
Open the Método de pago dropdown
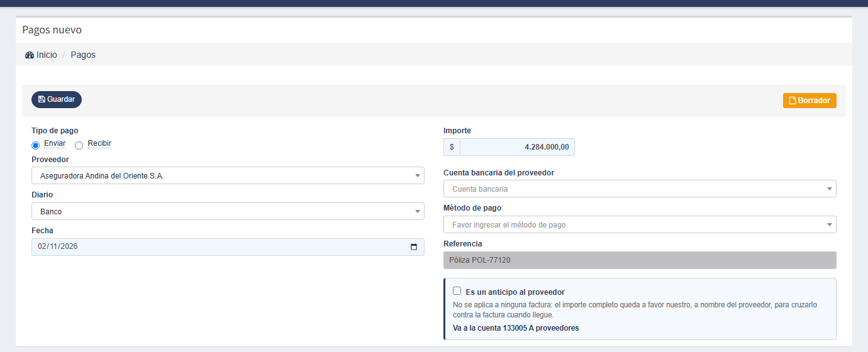pyautogui.click(x=640, y=224)
